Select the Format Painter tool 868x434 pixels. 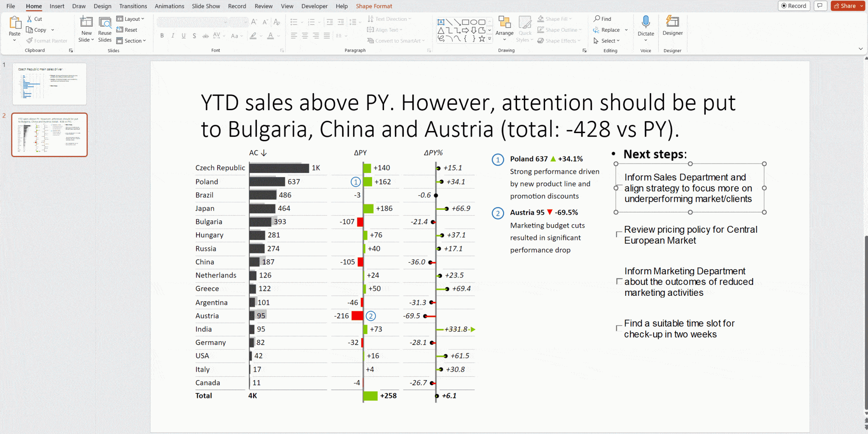click(47, 40)
